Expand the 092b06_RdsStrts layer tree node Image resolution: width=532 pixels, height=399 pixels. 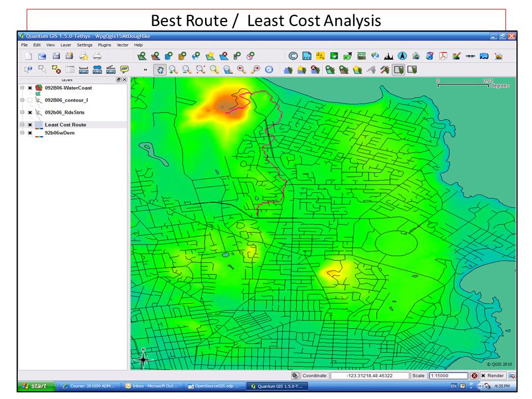tap(22, 112)
